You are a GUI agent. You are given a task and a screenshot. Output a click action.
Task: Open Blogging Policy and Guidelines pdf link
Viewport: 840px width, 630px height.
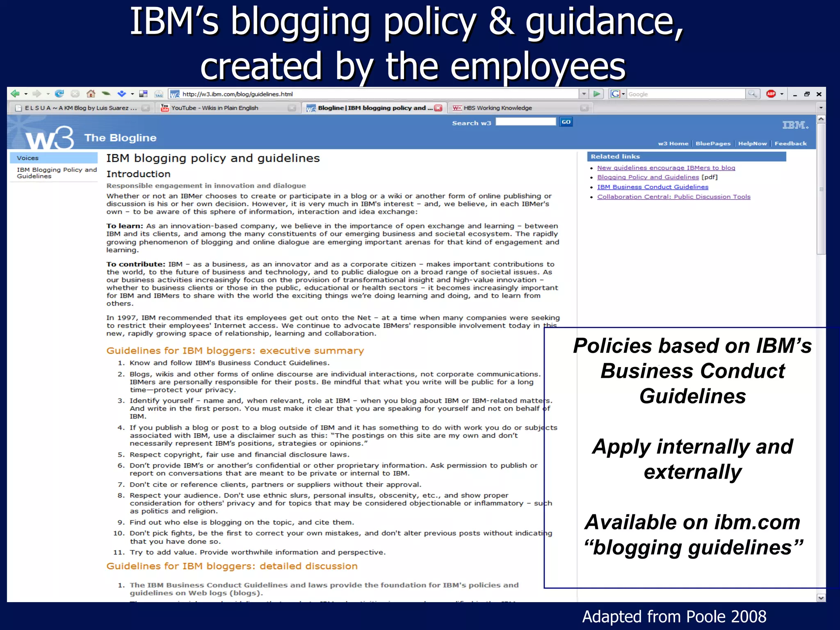point(648,177)
